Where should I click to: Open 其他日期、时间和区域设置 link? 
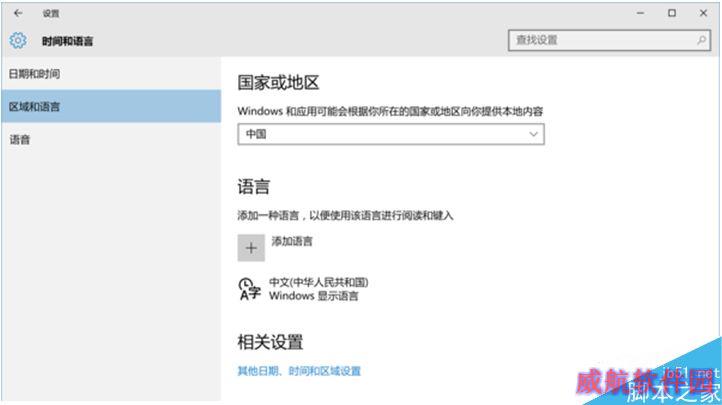tap(299, 371)
